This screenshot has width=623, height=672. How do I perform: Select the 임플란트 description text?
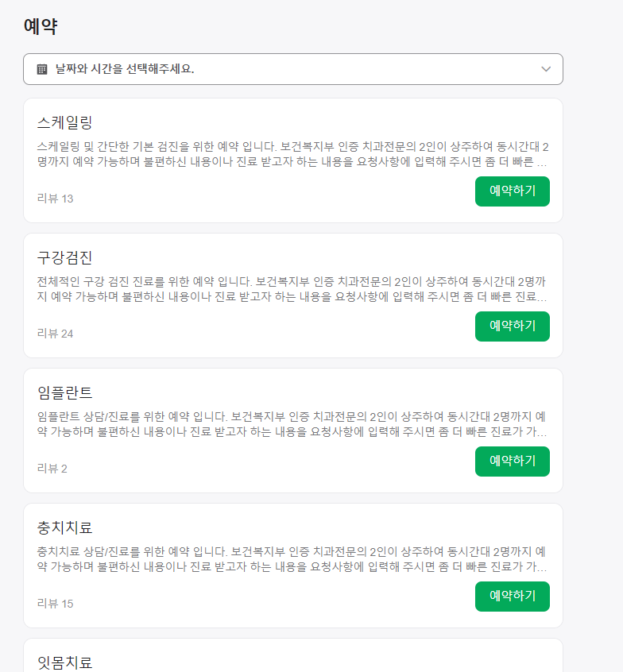(292, 424)
